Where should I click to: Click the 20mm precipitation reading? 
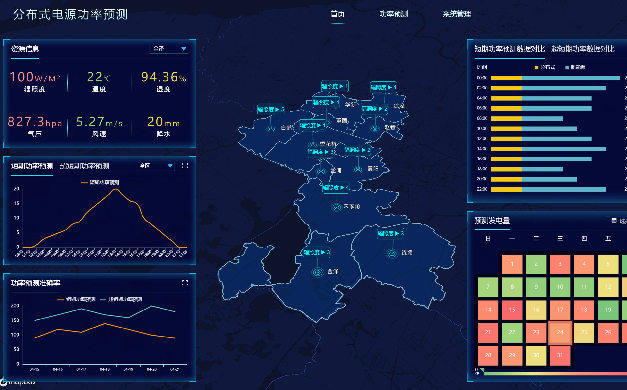coord(163,122)
